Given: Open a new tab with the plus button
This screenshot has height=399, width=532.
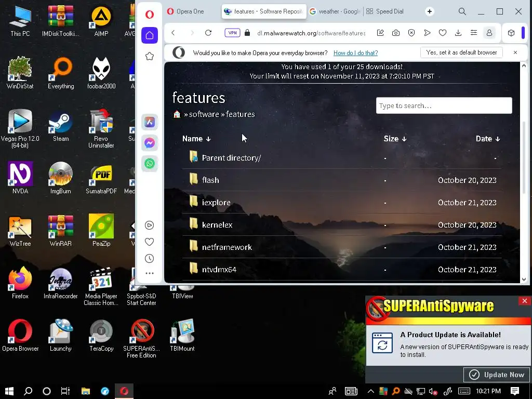Looking at the screenshot, I should [x=430, y=11].
